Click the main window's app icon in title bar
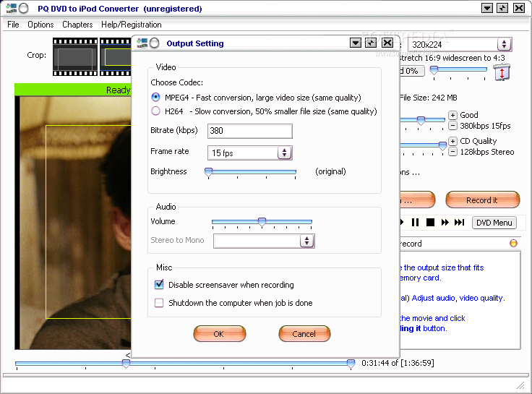Image resolution: width=532 pixels, height=394 pixels. [x=11, y=8]
